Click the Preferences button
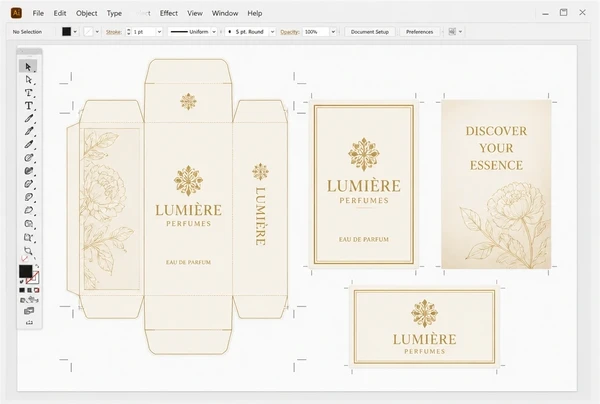600x404 pixels. pos(419,32)
